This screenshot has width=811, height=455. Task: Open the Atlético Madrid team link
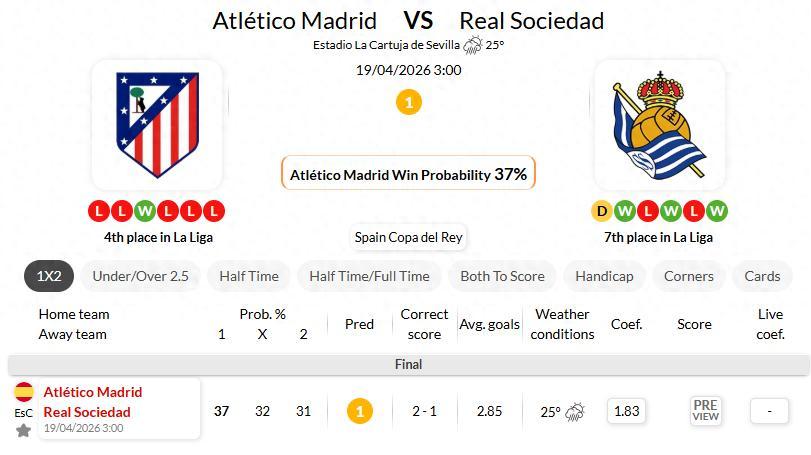pyautogui.click(x=93, y=392)
